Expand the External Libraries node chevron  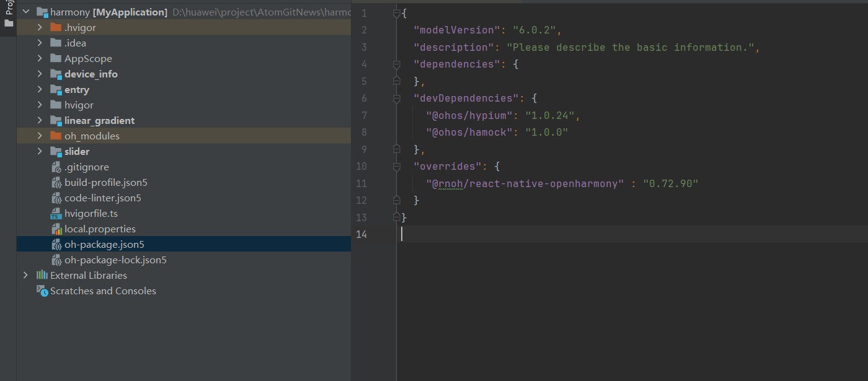[25, 275]
